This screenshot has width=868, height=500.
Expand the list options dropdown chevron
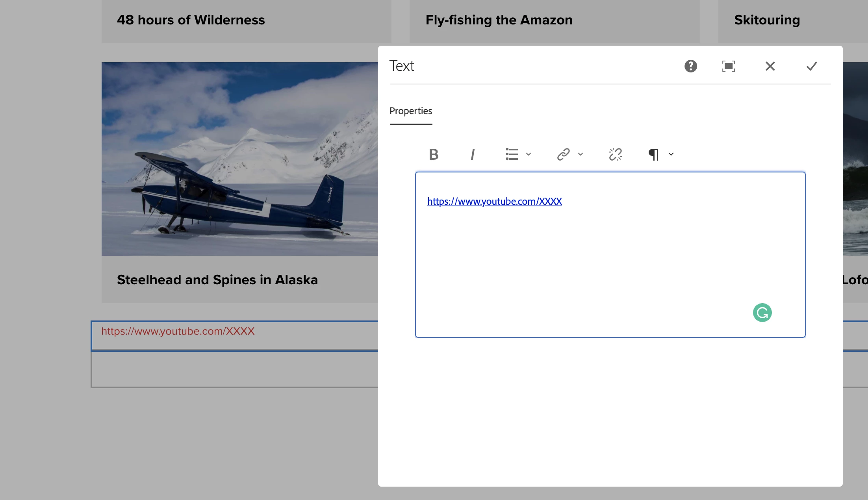coord(529,154)
